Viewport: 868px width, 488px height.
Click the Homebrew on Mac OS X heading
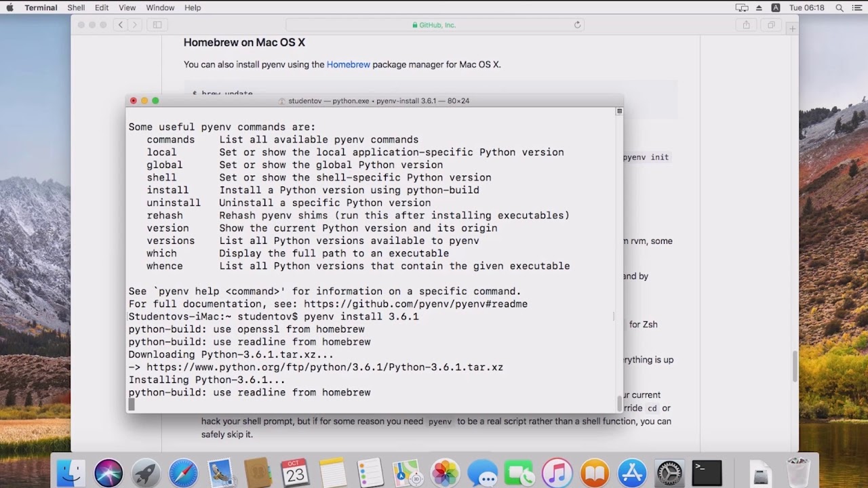244,42
